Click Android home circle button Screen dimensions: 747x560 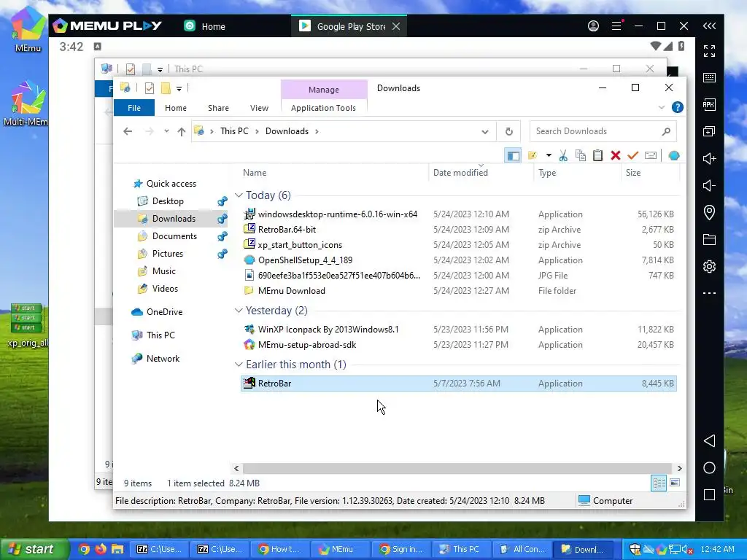[x=709, y=468]
